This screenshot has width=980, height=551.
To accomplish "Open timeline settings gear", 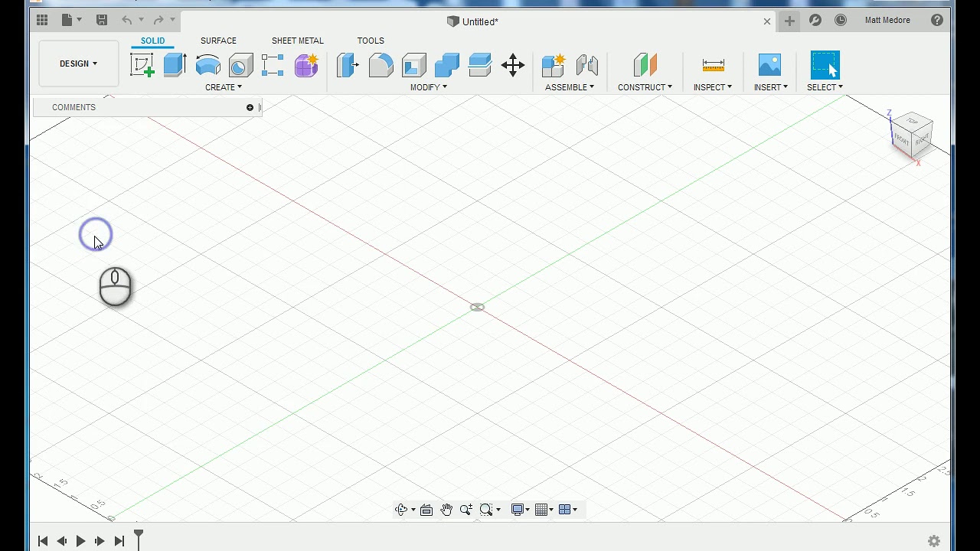I will coord(934,541).
